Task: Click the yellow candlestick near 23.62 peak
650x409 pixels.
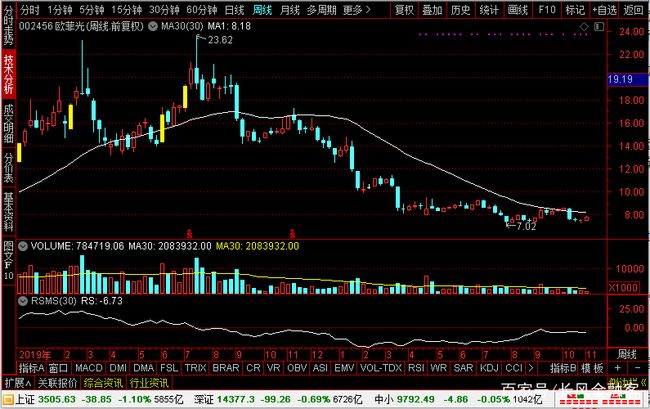Action: coord(185,95)
